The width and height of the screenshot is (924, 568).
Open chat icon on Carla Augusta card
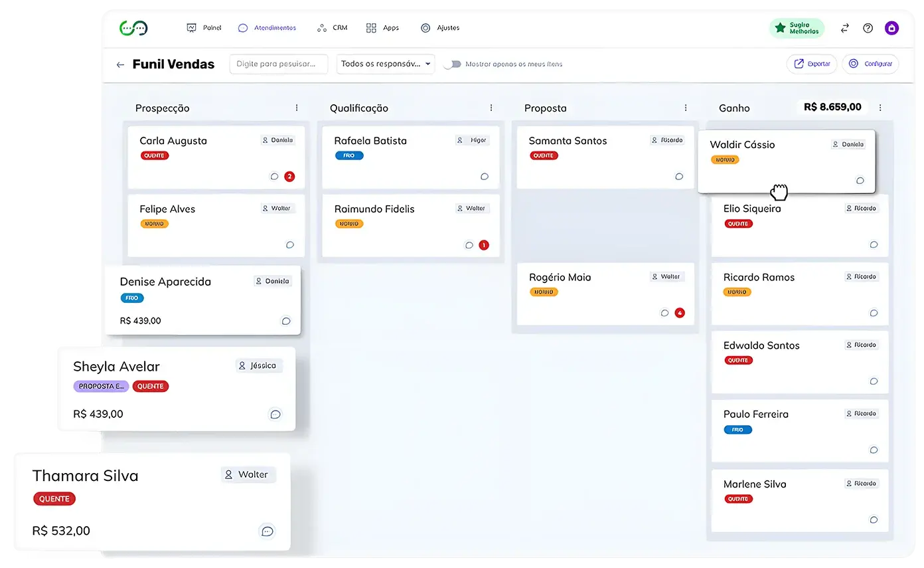274,177
